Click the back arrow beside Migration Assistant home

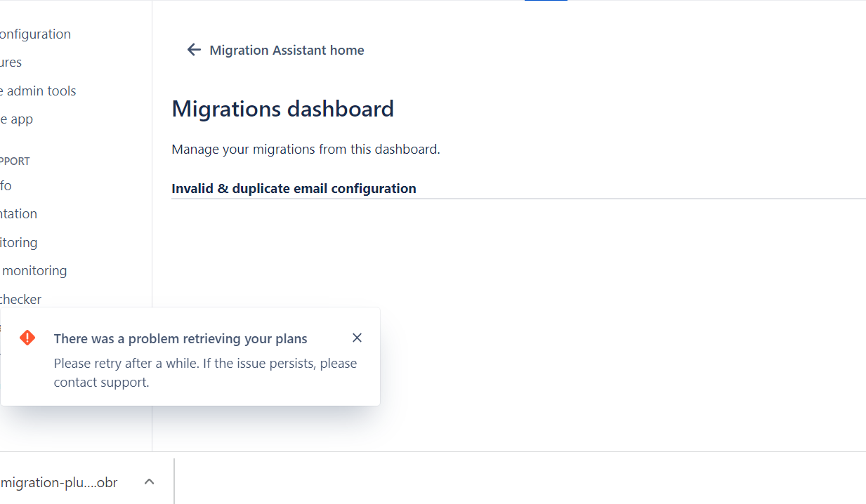click(194, 50)
